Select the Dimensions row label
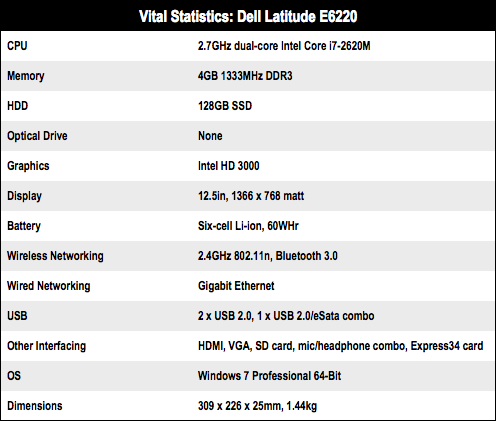Screen dimensions: 496x421 pos(35,406)
